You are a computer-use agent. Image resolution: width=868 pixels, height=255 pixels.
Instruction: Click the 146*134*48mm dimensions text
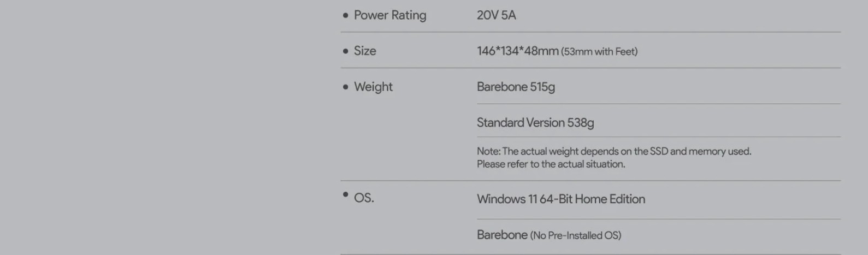click(x=517, y=51)
